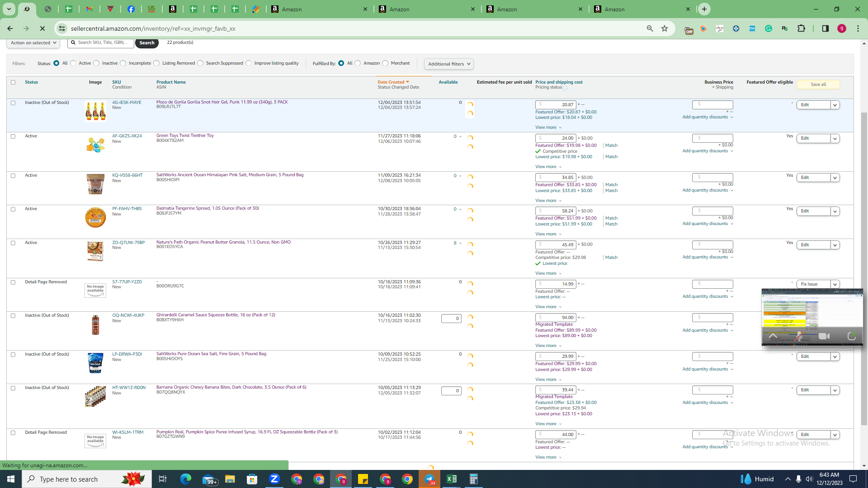Stop loading the page with the X icon

click(x=42, y=28)
